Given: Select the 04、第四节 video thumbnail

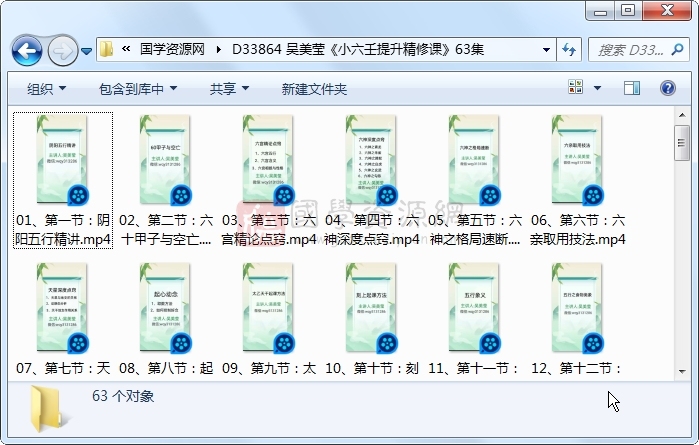Looking at the screenshot, I should point(371,160).
